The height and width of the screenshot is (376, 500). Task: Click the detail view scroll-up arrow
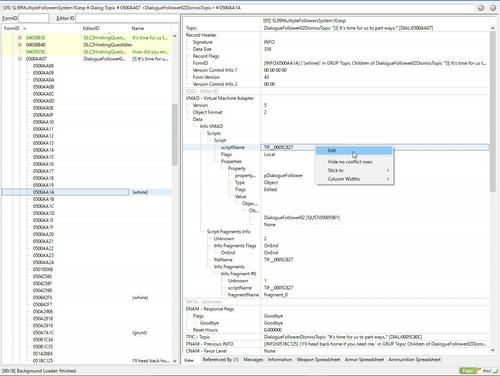pyautogui.click(x=493, y=28)
